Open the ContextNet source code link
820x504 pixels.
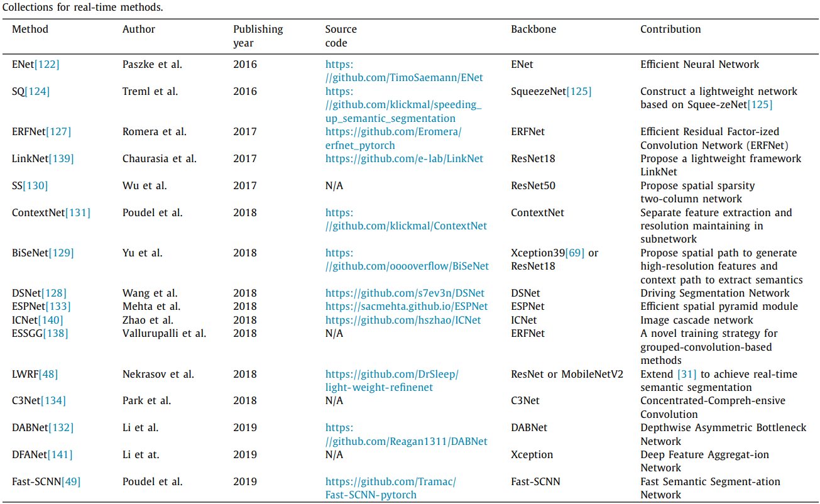tap(407, 226)
